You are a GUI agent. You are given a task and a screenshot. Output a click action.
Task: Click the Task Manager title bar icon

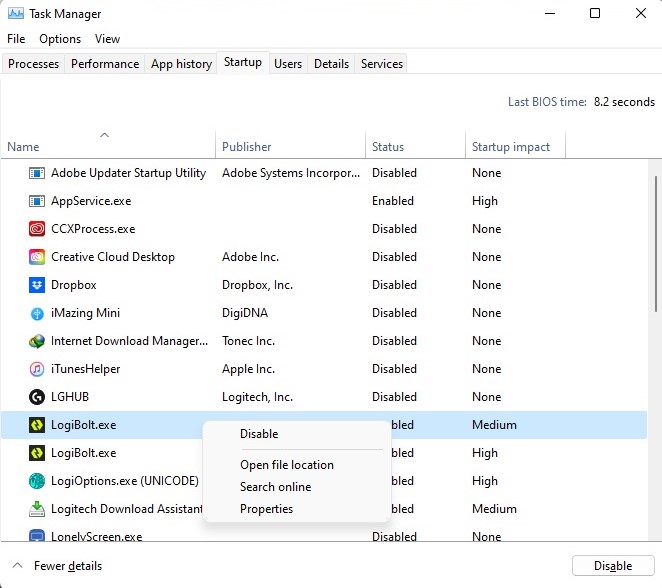(x=16, y=14)
